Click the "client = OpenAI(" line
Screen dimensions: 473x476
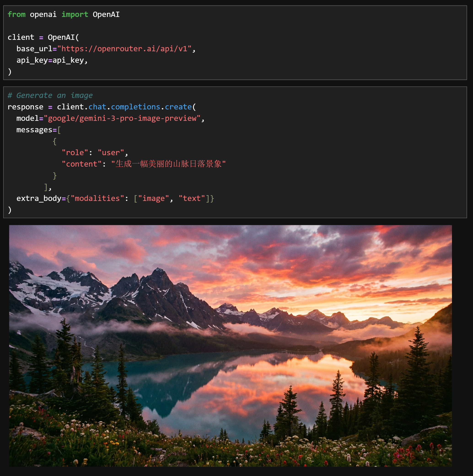click(x=43, y=38)
